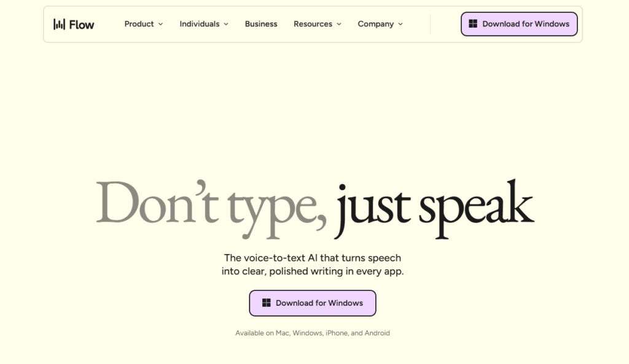
Task: Click the gray "Don't type," headline text
Action: [x=211, y=207]
